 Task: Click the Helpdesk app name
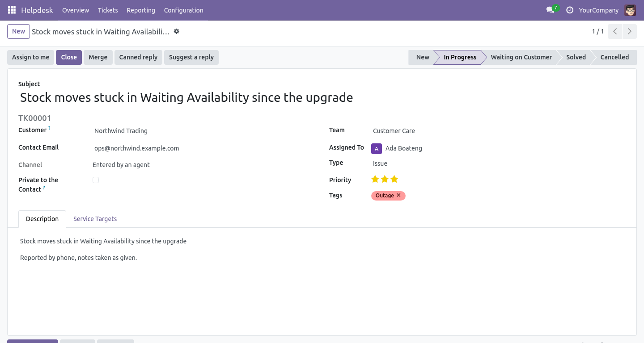37,10
